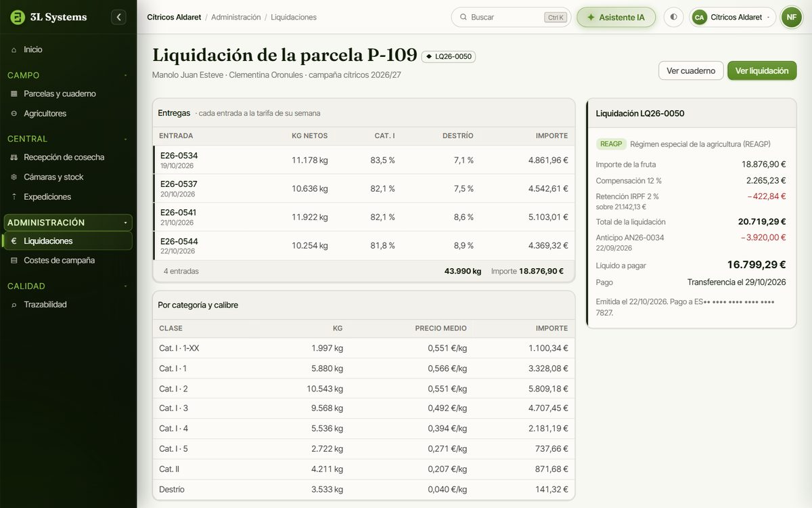Select the Cat. I · 3 row
Viewport: 812px width, 508px height.
pyautogui.click(x=364, y=408)
